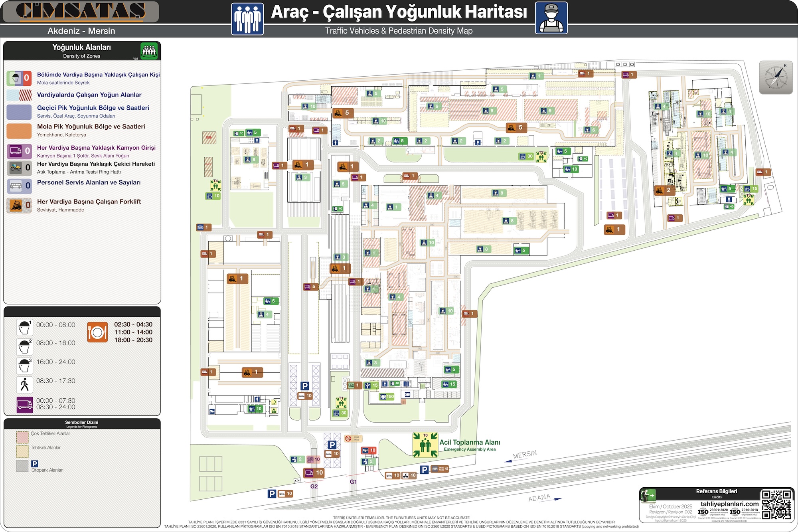Click the cafeteria 150 capacity badge
The image size is (798, 532).
coord(387,397)
